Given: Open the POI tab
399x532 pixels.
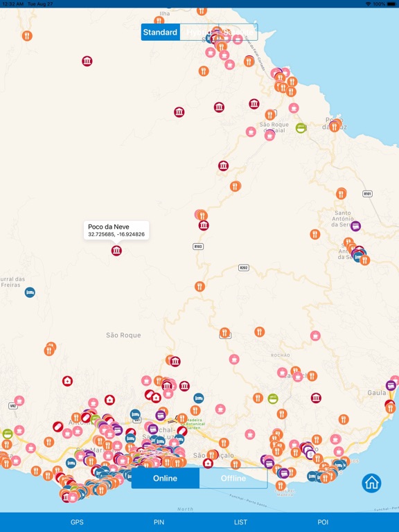Looking at the screenshot, I should pyautogui.click(x=323, y=522).
